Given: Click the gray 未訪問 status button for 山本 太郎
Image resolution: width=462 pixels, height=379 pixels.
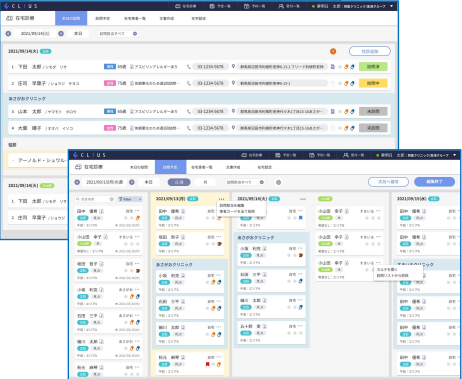Looking at the screenshot, I should (x=373, y=111).
